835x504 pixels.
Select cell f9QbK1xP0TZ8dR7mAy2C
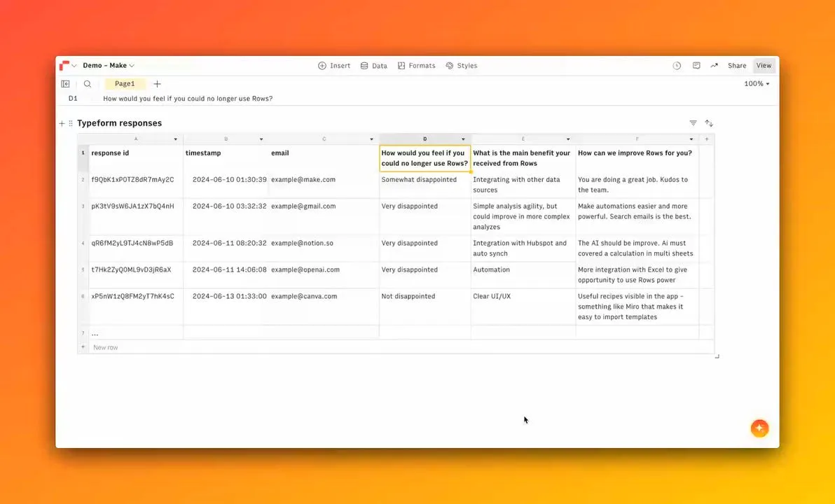136,185
